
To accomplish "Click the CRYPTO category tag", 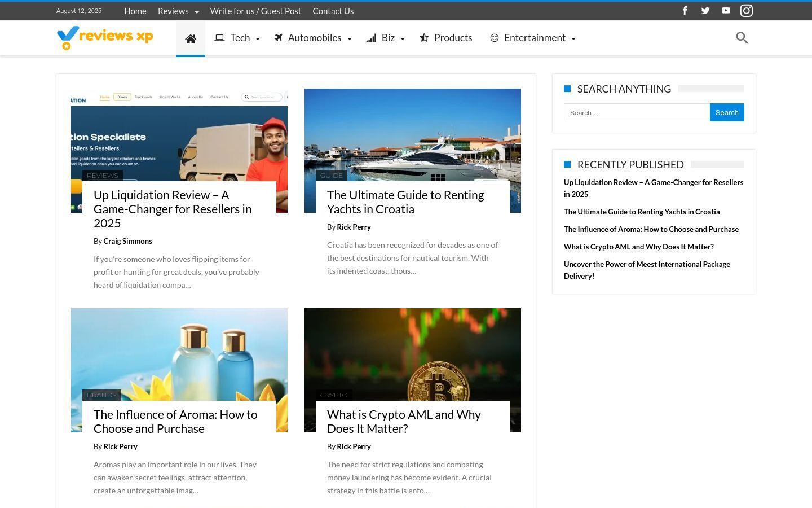I will (x=334, y=395).
